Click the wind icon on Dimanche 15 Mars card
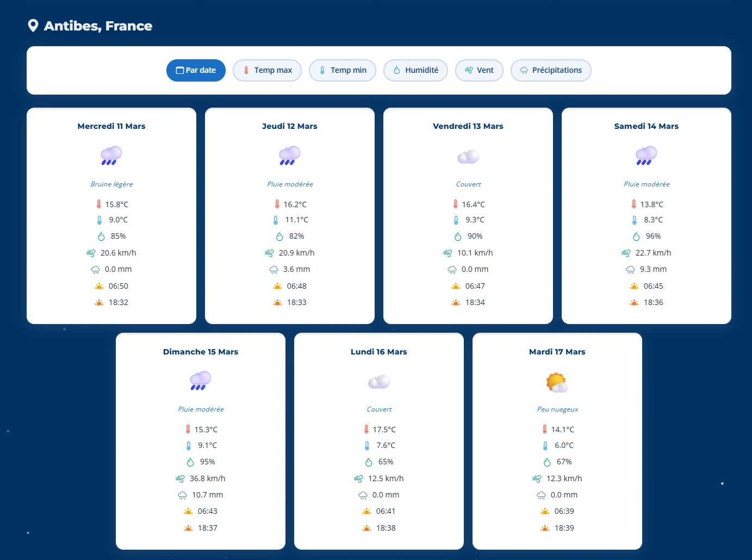752x560 pixels. point(180,478)
